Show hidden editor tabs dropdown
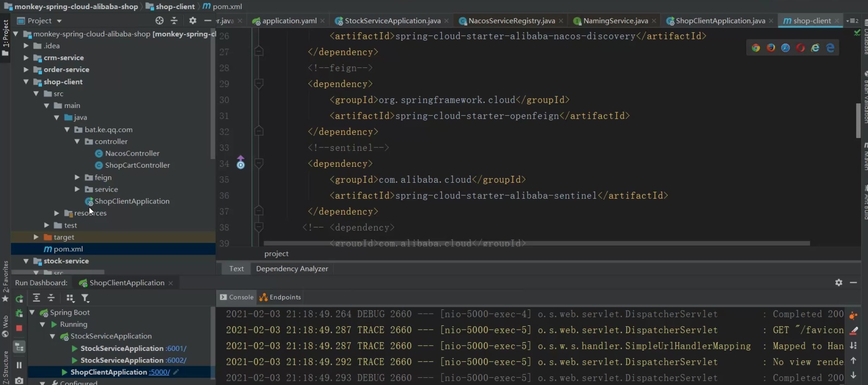This screenshot has width=868, height=385. (x=852, y=21)
